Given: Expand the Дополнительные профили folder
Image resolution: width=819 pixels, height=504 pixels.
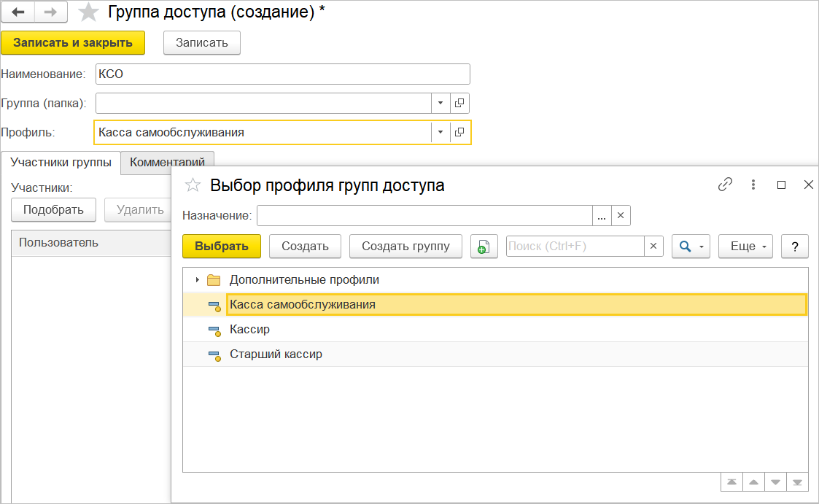Looking at the screenshot, I should [197, 280].
